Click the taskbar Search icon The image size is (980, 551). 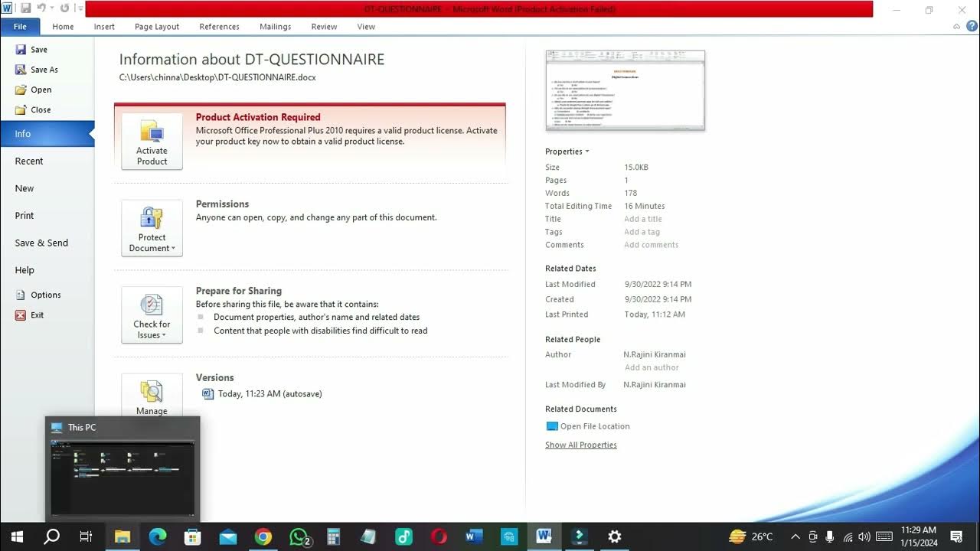[x=51, y=536]
